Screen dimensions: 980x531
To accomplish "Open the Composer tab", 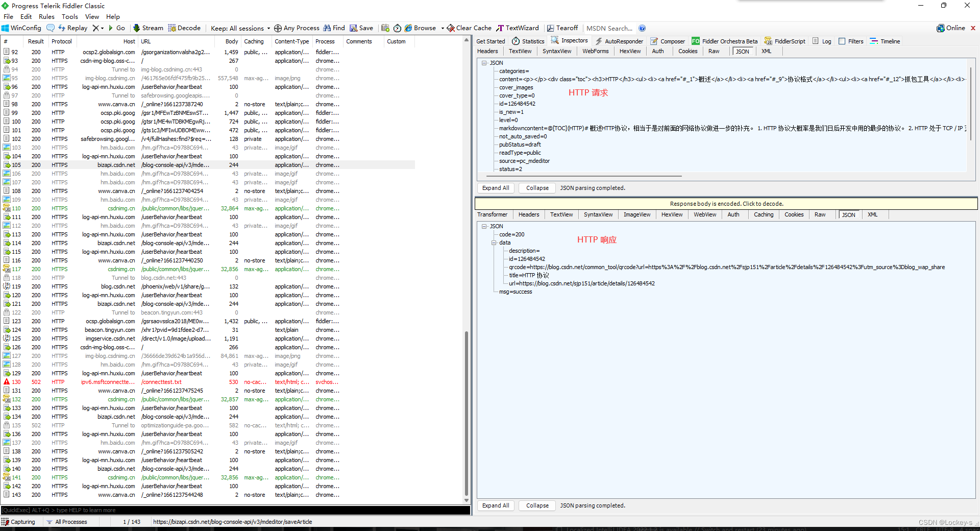I will click(x=668, y=41).
